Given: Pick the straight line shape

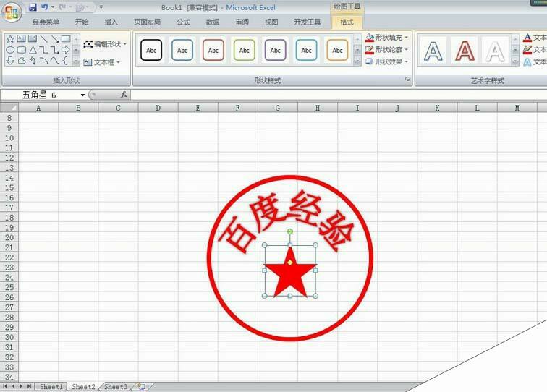Looking at the screenshot, I should click(x=43, y=39).
